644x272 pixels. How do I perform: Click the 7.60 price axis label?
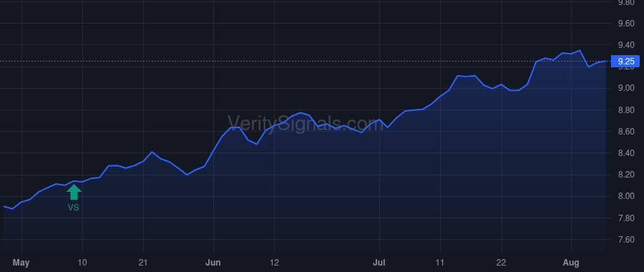click(x=626, y=240)
